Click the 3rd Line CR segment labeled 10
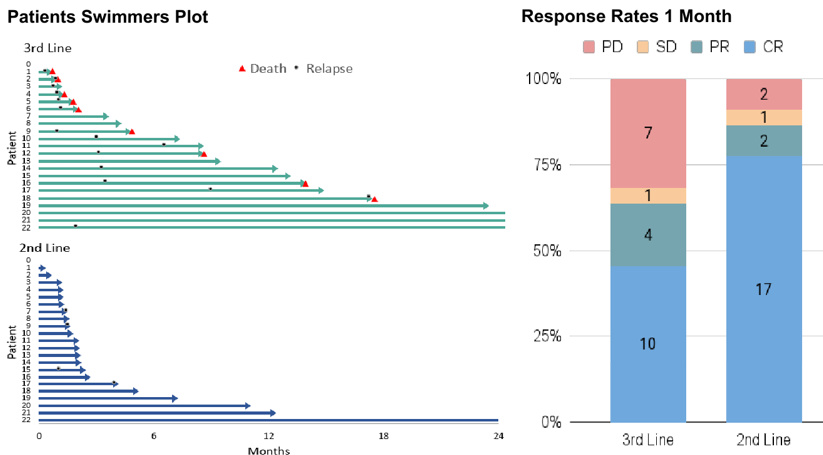 pos(648,343)
